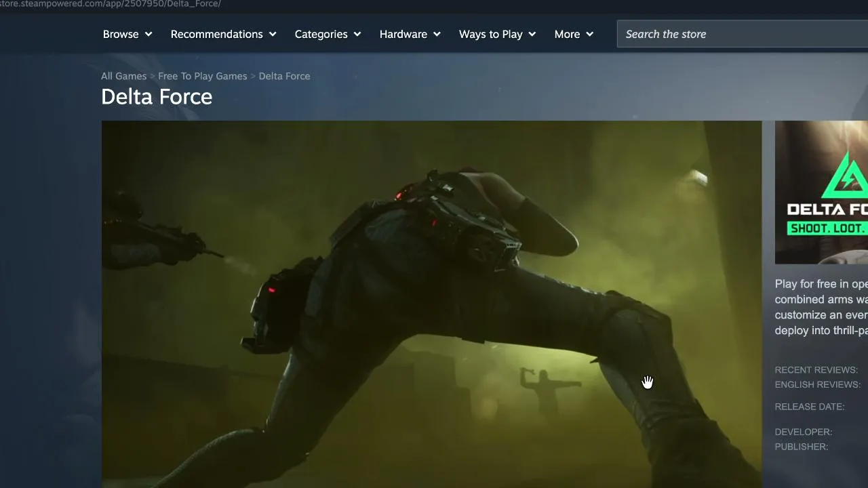
Task: Focus the Search the store field
Action: pos(743,34)
